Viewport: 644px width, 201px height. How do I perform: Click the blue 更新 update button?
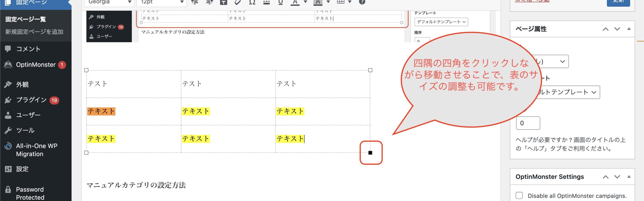pyautogui.click(x=618, y=2)
